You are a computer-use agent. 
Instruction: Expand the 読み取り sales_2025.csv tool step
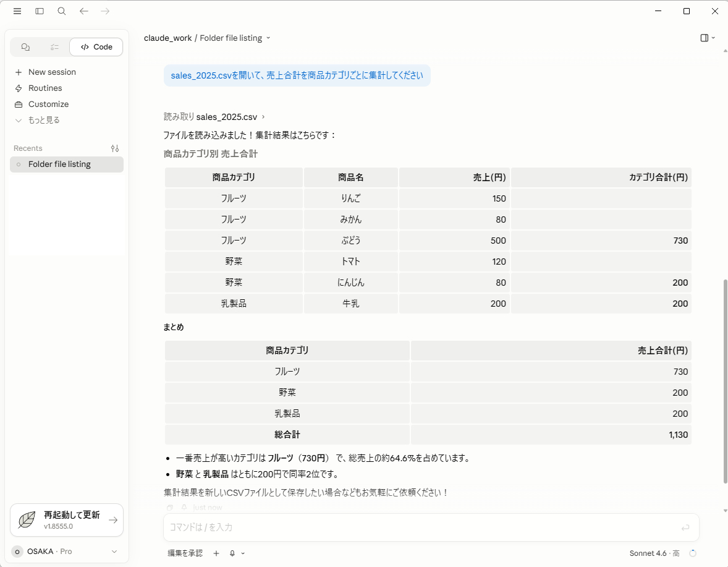[x=214, y=117]
